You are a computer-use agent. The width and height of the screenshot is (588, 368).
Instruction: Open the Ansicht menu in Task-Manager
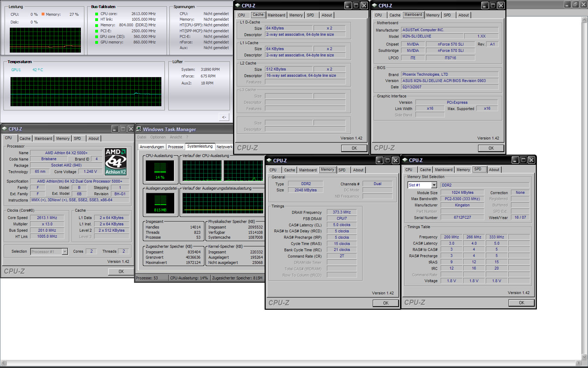coord(176,137)
